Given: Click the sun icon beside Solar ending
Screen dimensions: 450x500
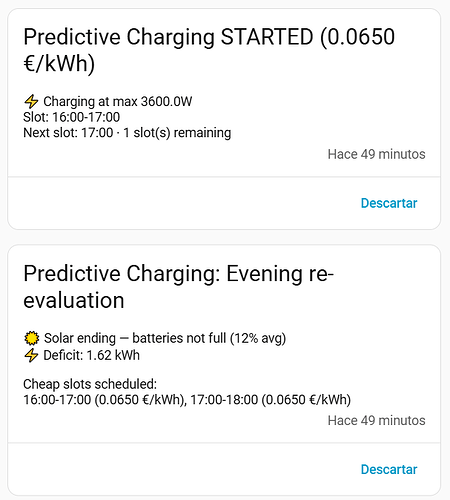Looking at the screenshot, I should (32, 338).
